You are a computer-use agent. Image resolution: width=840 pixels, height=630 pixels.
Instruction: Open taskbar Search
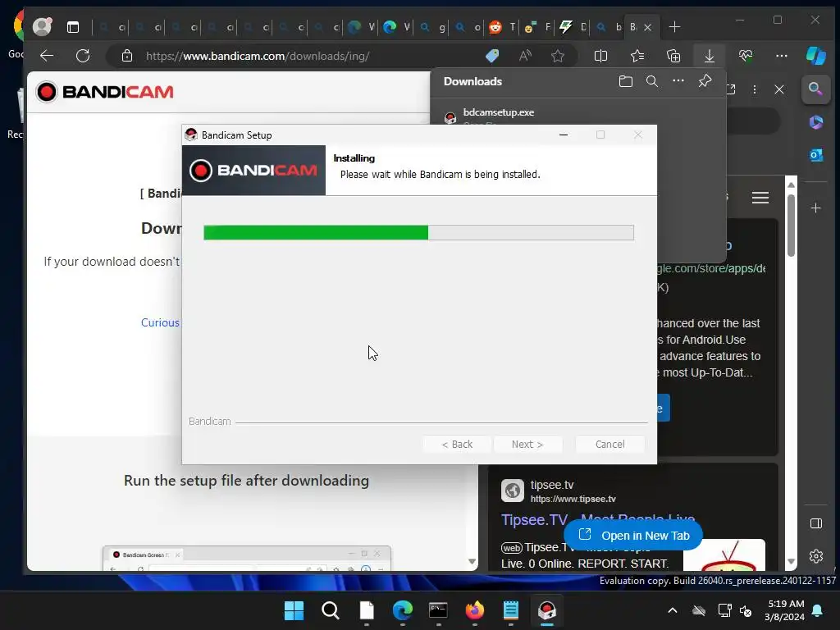tap(330, 610)
